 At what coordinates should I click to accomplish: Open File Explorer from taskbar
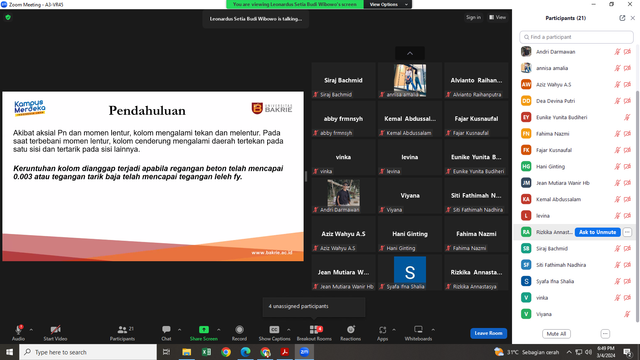[x=187, y=352]
